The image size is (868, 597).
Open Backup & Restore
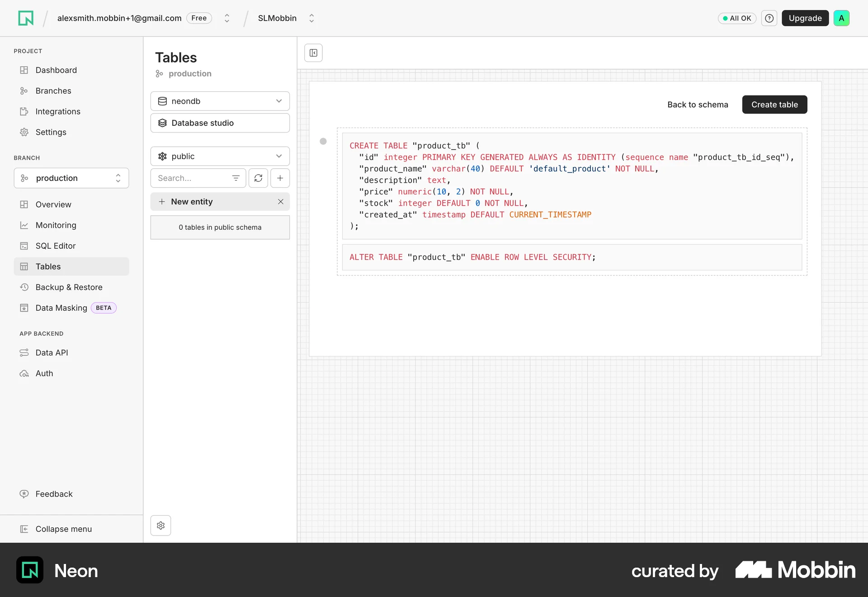click(x=71, y=287)
